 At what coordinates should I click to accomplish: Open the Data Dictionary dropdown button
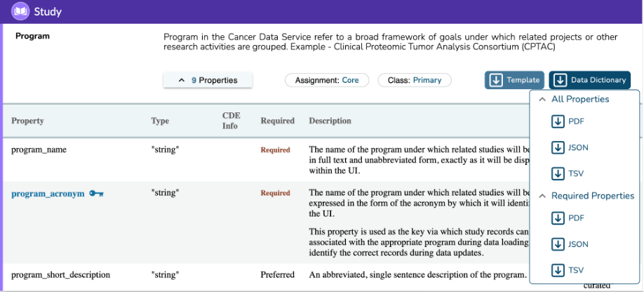[589, 80]
